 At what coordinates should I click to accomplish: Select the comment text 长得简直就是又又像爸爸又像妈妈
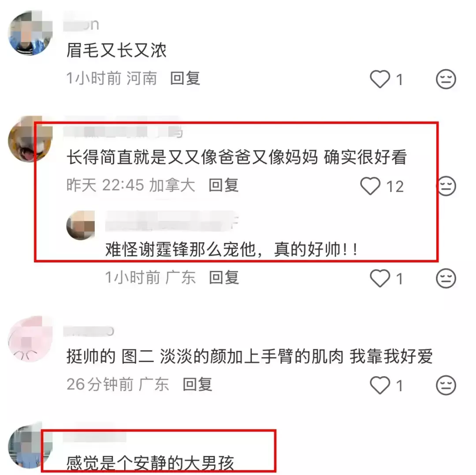coord(192,157)
